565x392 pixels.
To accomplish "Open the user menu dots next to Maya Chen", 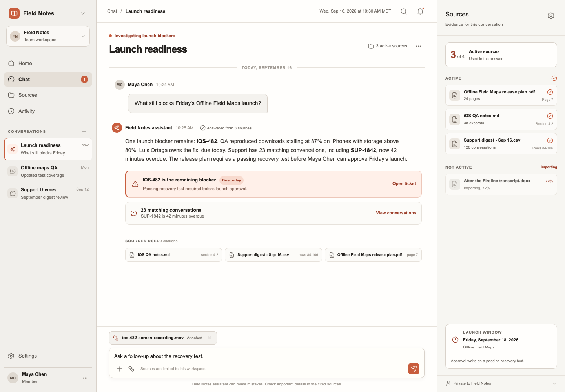I will (x=85, y=378).
